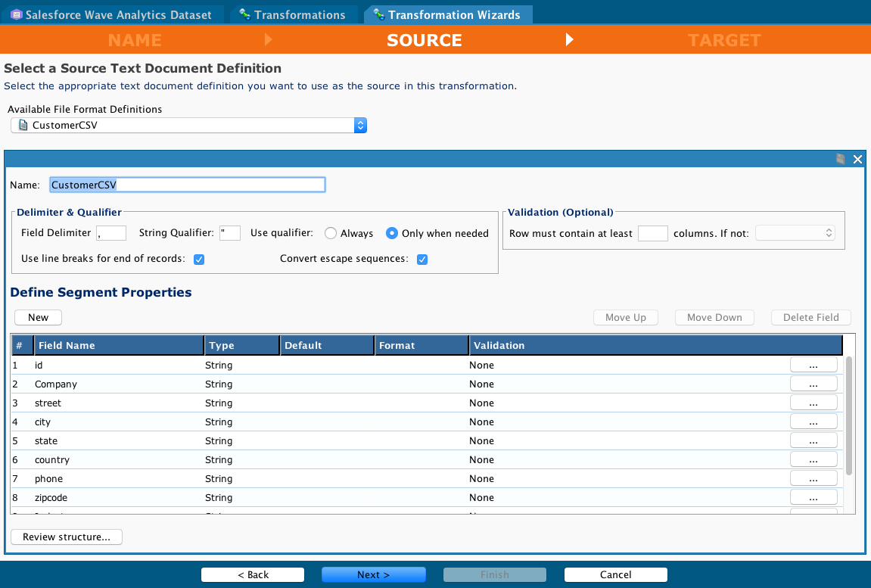Select the Only when needed radio button
The width and height of the screenshot is (871, 588).
click(392, 233)
